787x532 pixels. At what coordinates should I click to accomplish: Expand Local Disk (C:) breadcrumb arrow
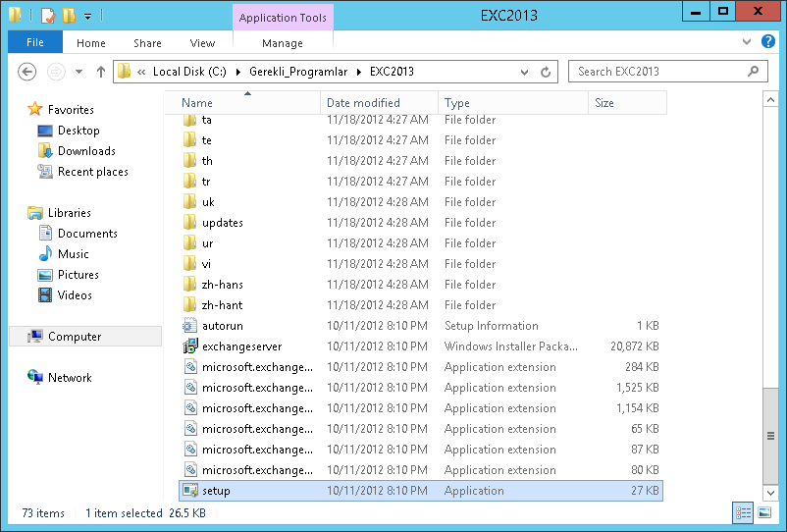(x=238, y=72)
